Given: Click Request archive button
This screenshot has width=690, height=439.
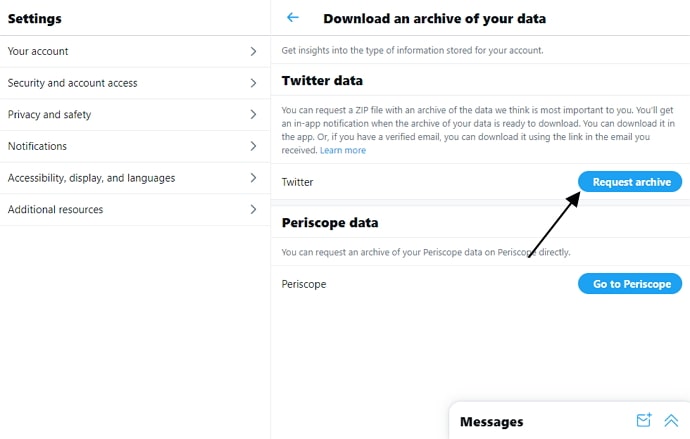Looking at the screenshot, I should tap(630, 182).
